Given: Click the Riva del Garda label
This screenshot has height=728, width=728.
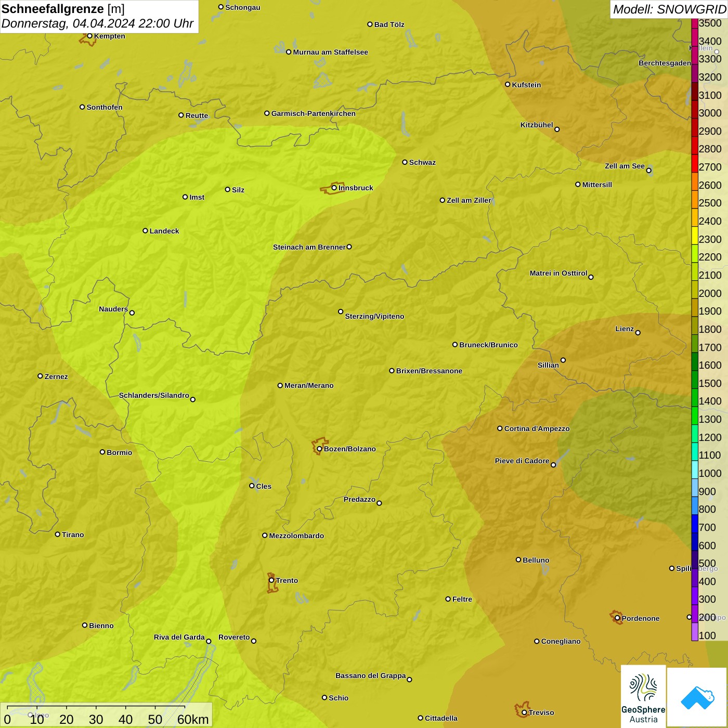Looking at the screenshot, I should 179,637.
